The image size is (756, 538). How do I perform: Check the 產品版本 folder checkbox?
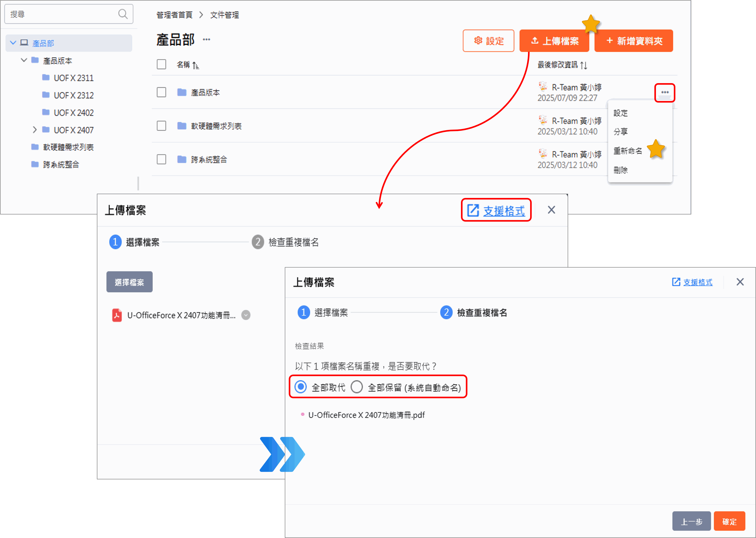tap(161, 92)
